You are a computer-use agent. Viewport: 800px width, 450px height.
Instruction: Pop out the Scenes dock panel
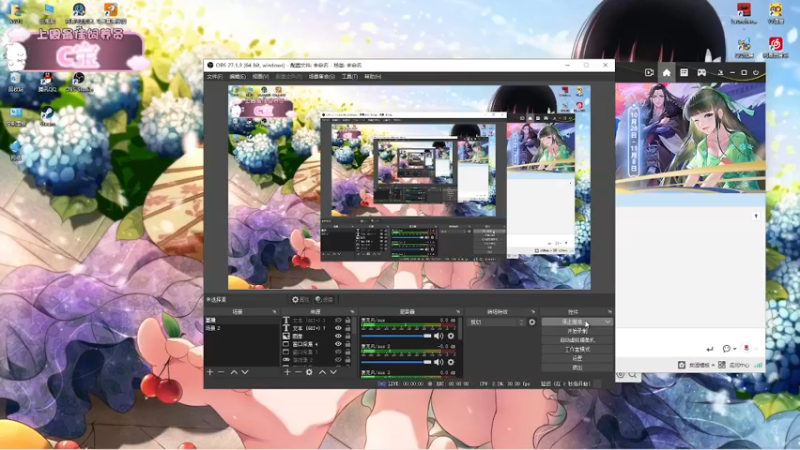pos(274,312)
